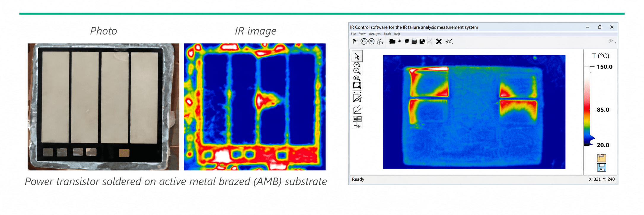This screenshot has height=215, width=644.
Task: Click the black X delete toolbar icon
Action: tap(439, 42)
